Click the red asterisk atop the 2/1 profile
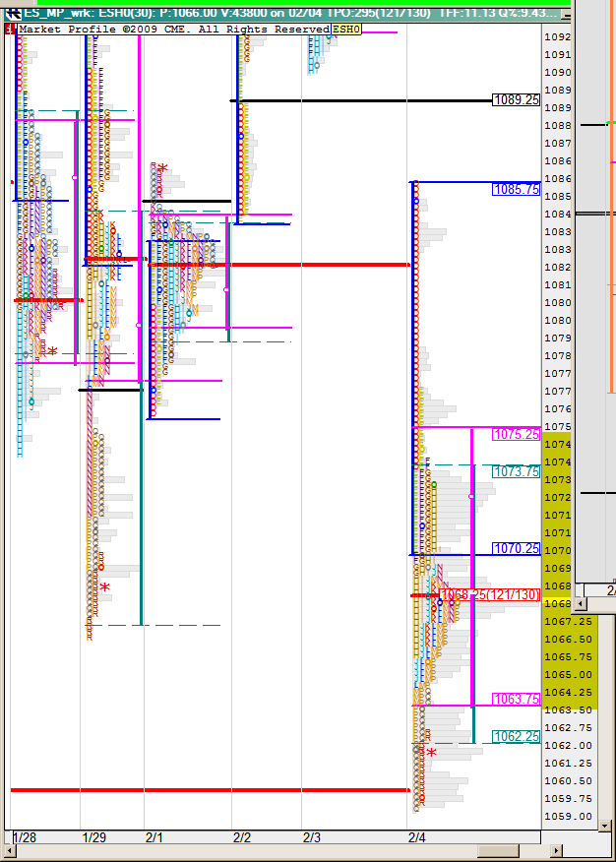 (x=163, y=169)
